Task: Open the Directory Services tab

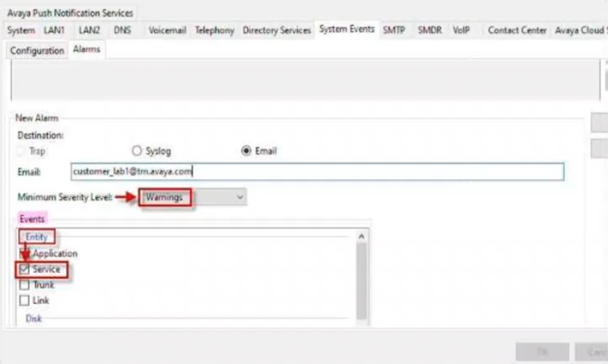Action: tap(277, 30)
